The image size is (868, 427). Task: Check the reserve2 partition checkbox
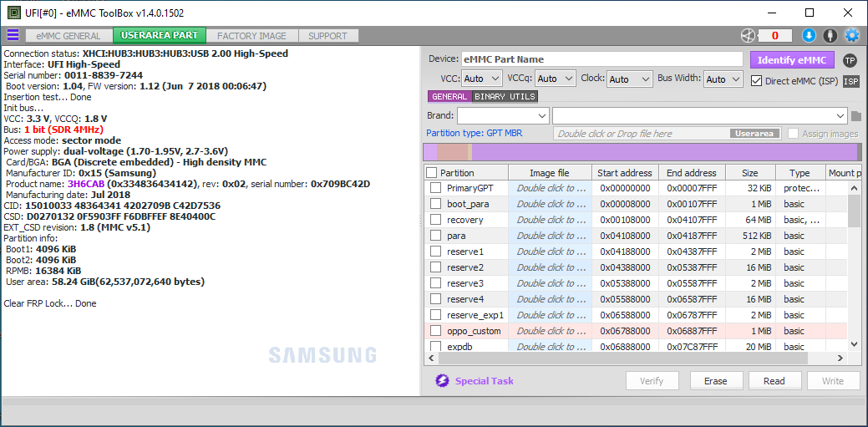[435, 267]
